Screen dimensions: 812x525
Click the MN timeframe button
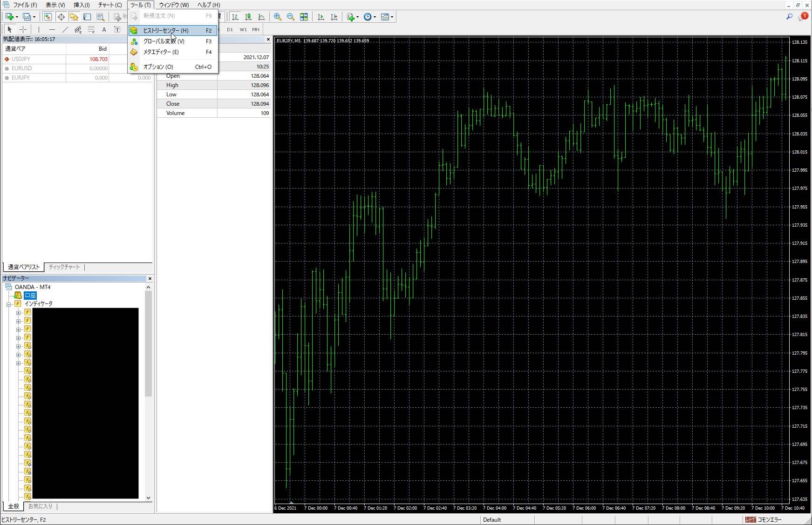click(x=256, y=29)
